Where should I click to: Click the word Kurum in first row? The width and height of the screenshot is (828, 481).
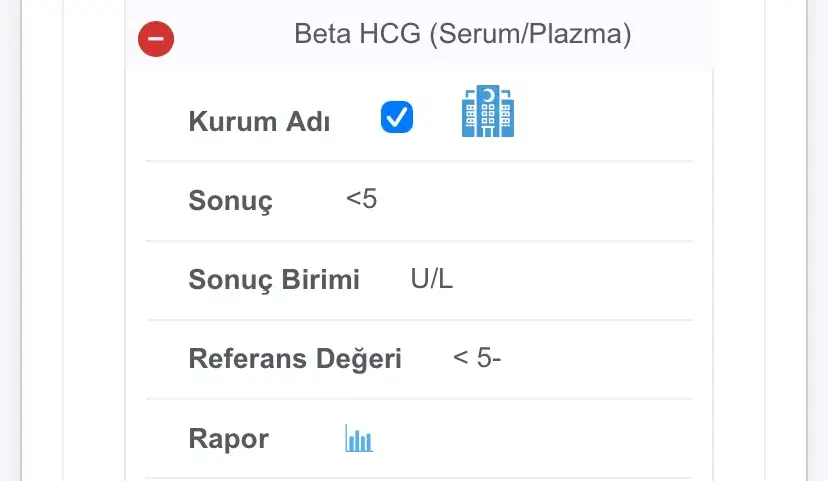[233, 121]
